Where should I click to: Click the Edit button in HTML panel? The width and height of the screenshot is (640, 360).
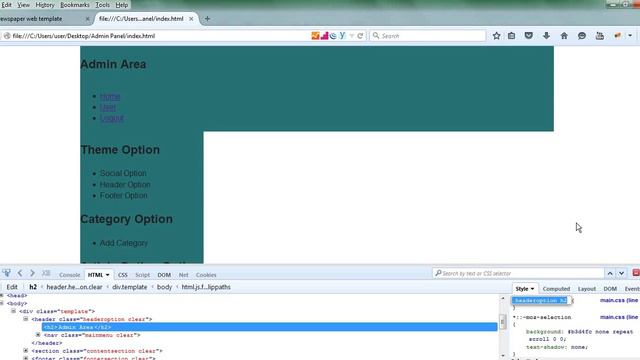pyautogui.click(x=12, y=287)
